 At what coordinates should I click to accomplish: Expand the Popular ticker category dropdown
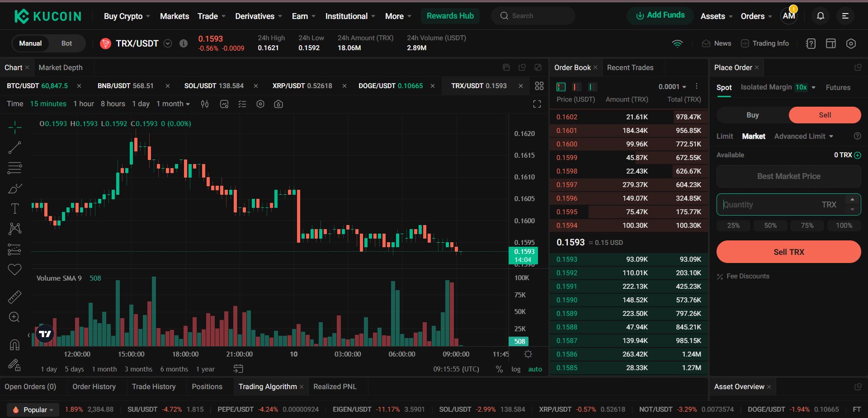(34, 409)
